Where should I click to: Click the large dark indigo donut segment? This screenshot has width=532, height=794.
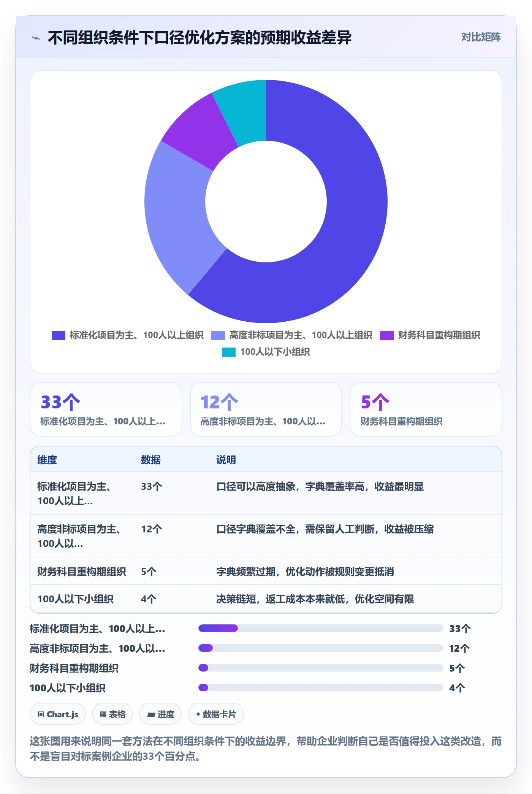350,236
